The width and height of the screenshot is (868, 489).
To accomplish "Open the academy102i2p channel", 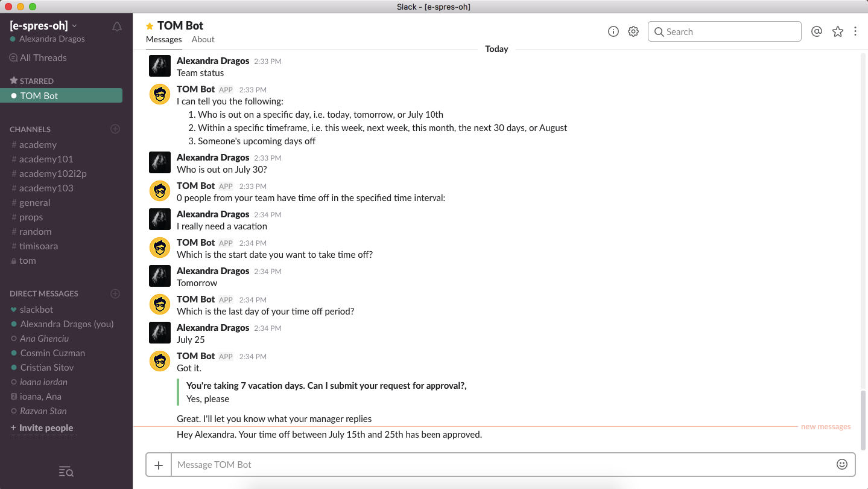I will coord(52,174).
